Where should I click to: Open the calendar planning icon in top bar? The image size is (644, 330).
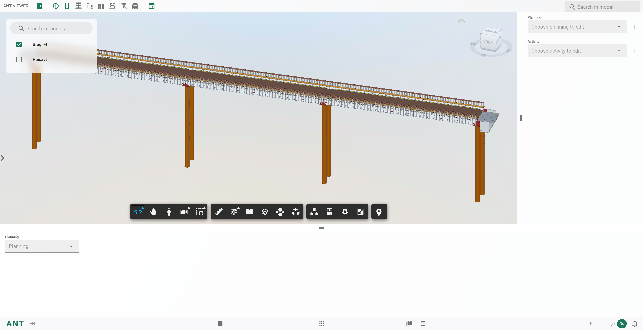click(152, 6)
